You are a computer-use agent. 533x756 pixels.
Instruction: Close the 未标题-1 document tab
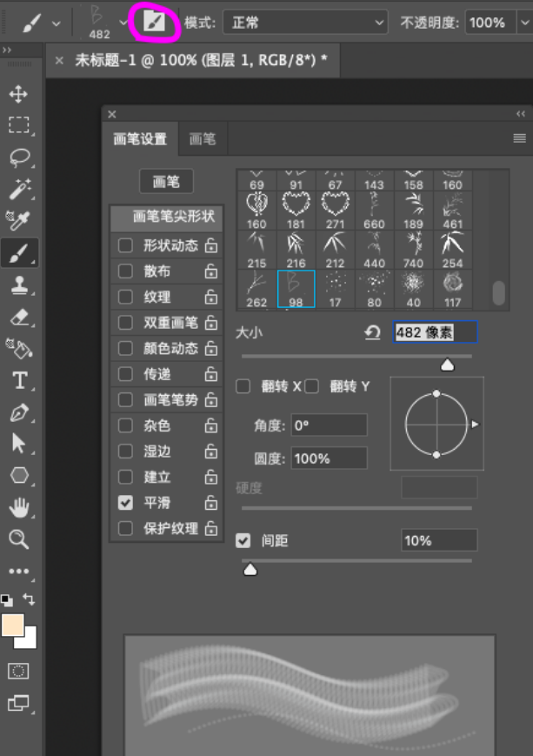(59, 61)
